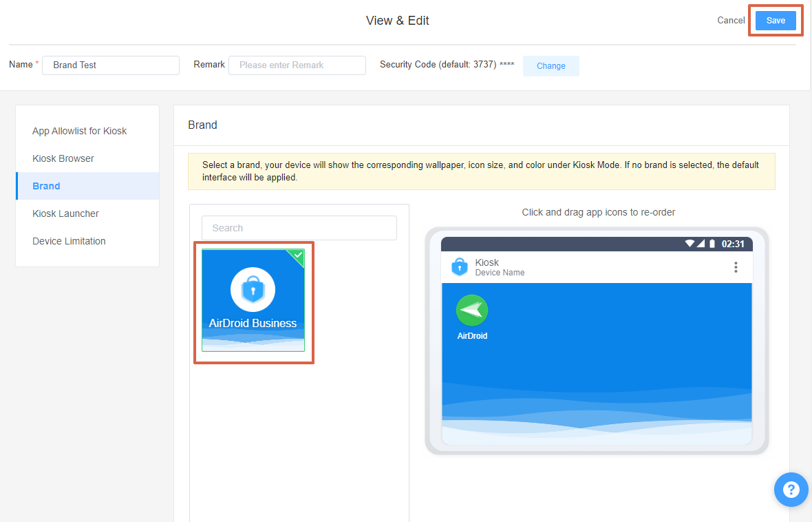Click the blue Save button

tap(776, 20)
